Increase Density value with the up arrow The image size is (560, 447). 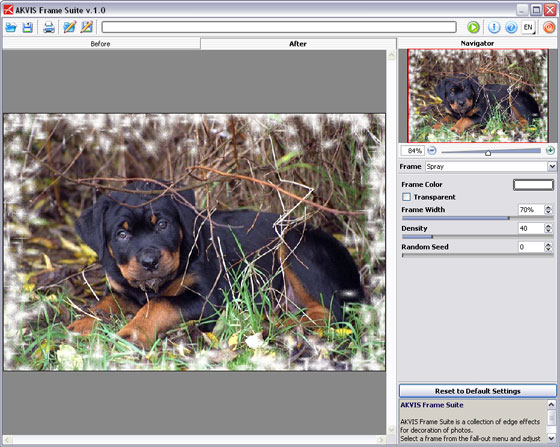pyautogui.click(x=548, y=226)
